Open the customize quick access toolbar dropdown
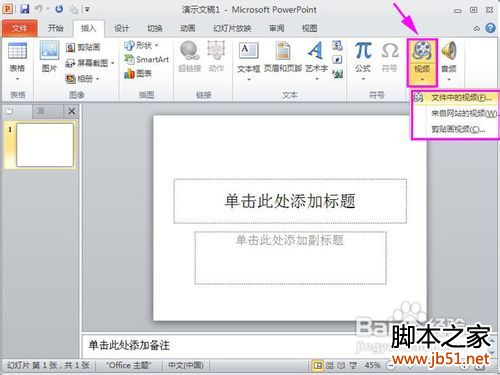This screenshot has width=500, height=375. 87,9
